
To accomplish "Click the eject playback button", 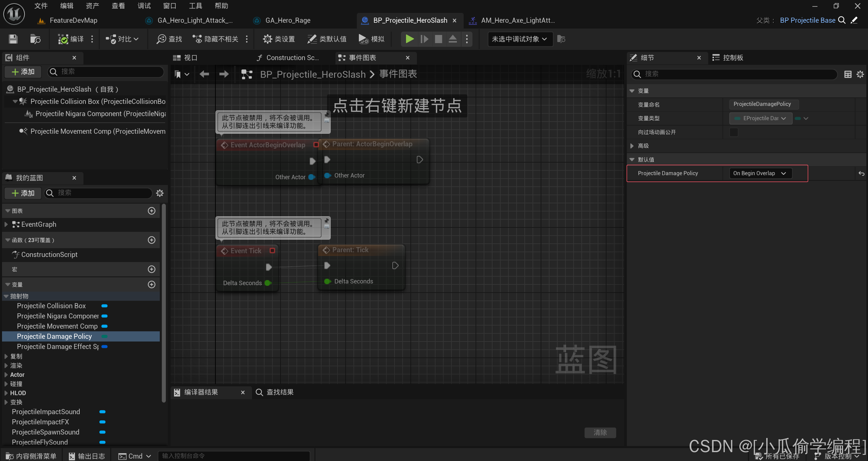I will [452, 39].
